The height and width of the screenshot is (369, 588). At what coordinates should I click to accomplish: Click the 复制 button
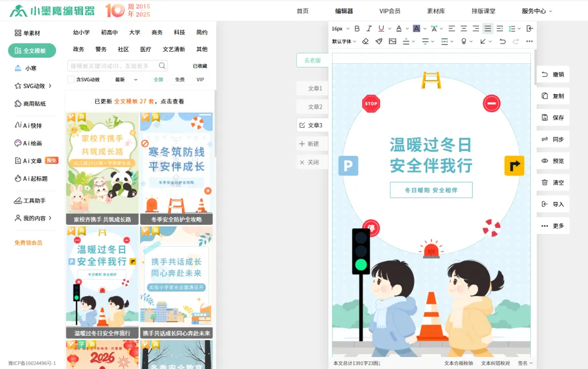point(553,96)
